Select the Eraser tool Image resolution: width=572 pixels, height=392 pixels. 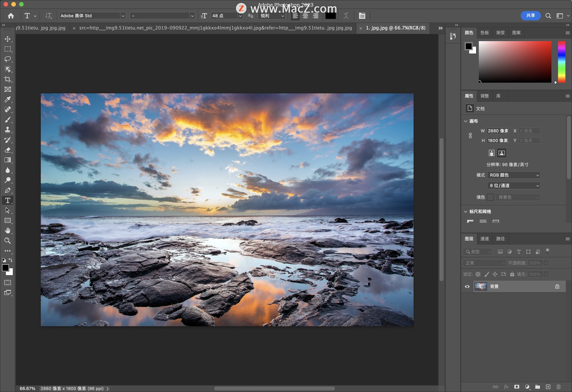pos(8,150)
